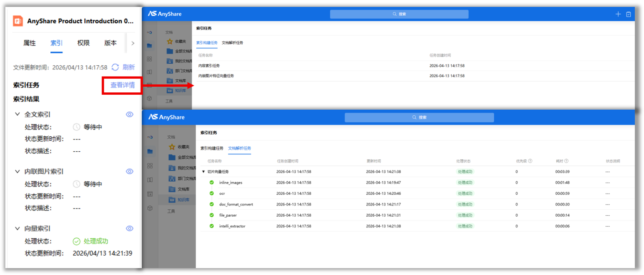
Task: Click the plus icon in top AnyShare header
Action: pyautogui.click(x=618, y=14)
